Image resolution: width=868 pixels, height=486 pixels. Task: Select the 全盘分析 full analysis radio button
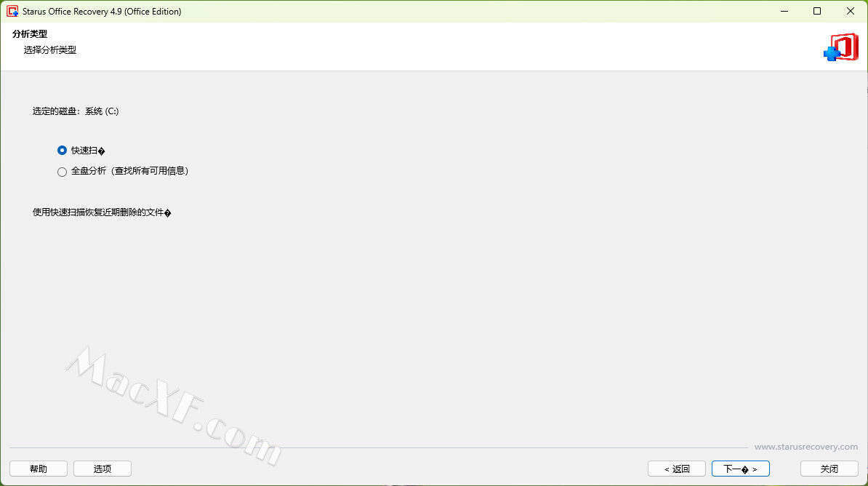[62, 172]
